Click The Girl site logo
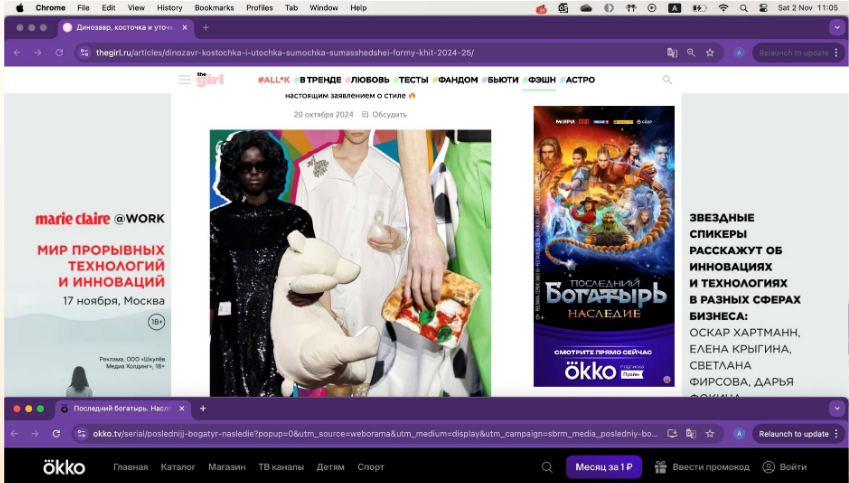 tap(210, 79)
